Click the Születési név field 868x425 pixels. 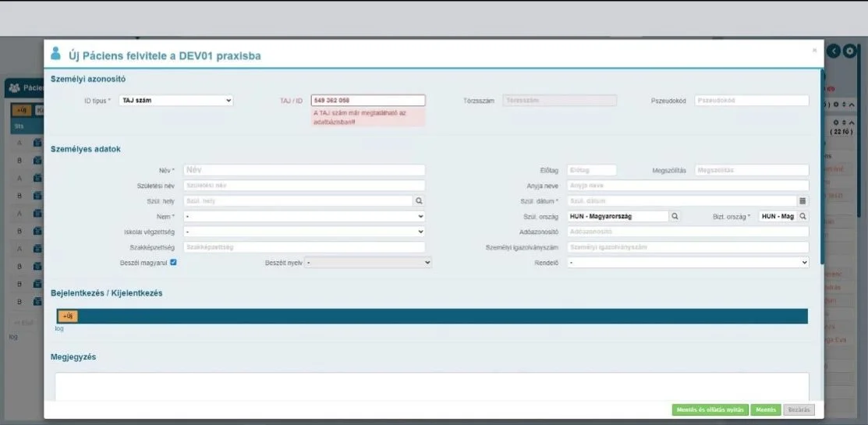304,186
